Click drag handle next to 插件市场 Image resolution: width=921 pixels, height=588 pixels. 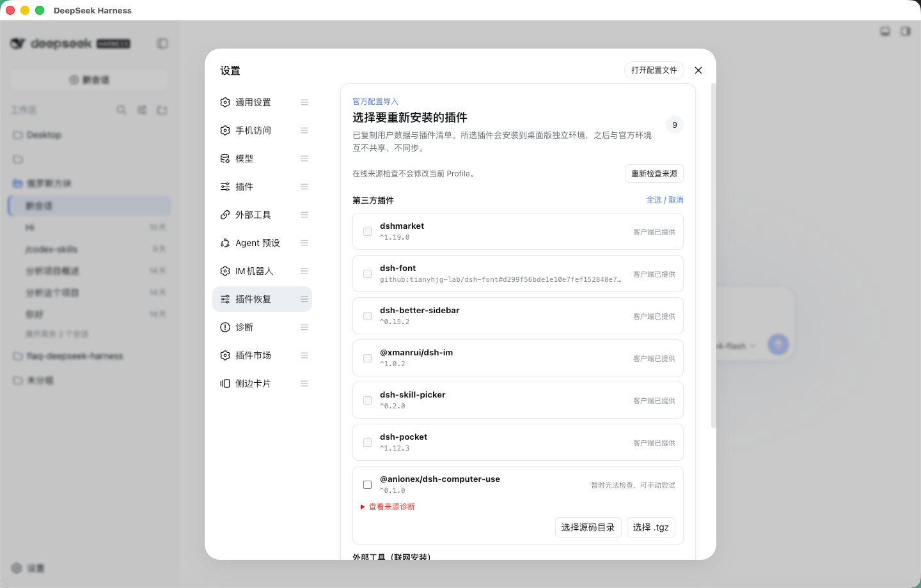point(304,355)
